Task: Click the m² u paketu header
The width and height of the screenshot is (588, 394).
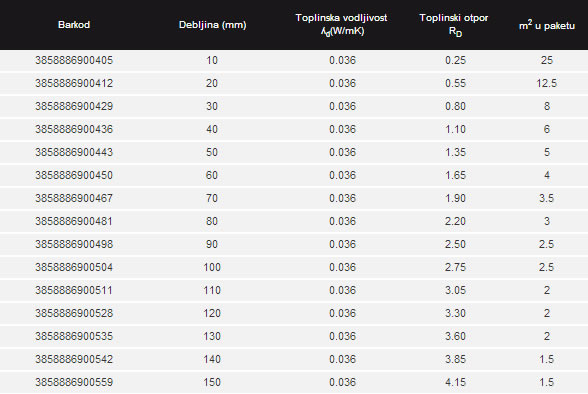Action: point(547,25)
